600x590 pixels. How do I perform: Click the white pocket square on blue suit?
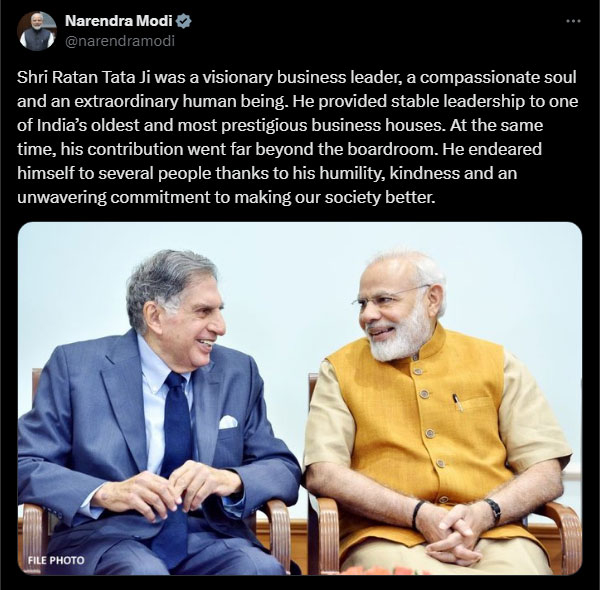click(228, 422)
